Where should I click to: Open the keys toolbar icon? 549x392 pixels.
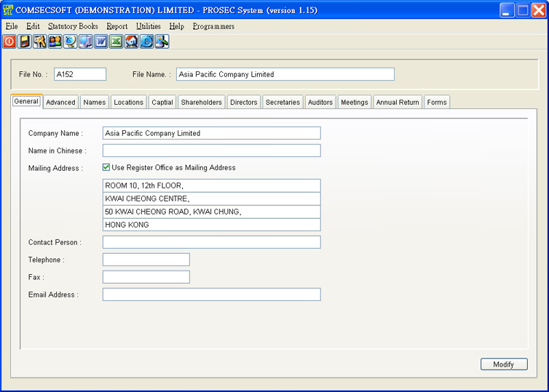(x=40, y=42)
